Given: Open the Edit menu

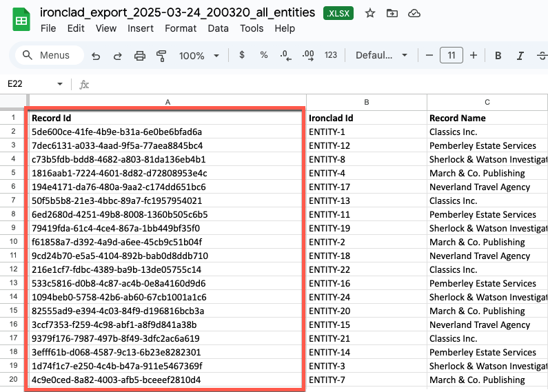Looking at the screenshot, I should (76, 28).
